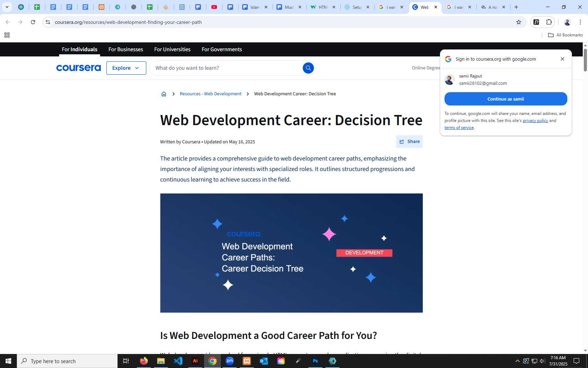Select the samii Rajput account row
This screenshot has width=588, height=368.
pyautogui.click(x=506, y=80)
